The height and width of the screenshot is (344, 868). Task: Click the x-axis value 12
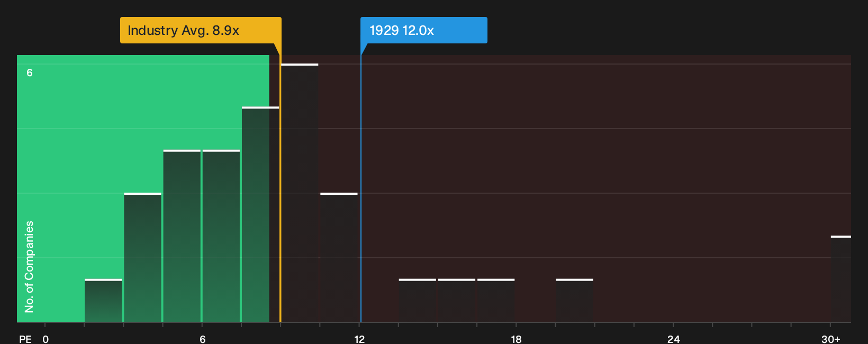point(359,339)
